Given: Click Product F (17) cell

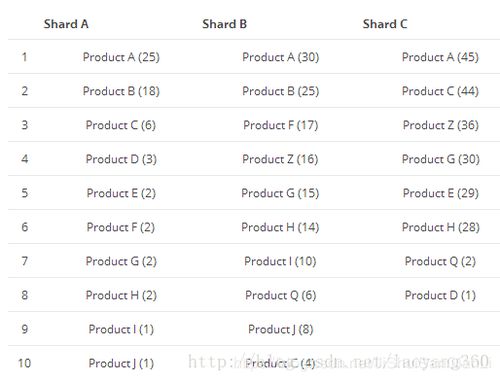Looking at the screenshot, I should pyautogui.click(x=281, y=125).
